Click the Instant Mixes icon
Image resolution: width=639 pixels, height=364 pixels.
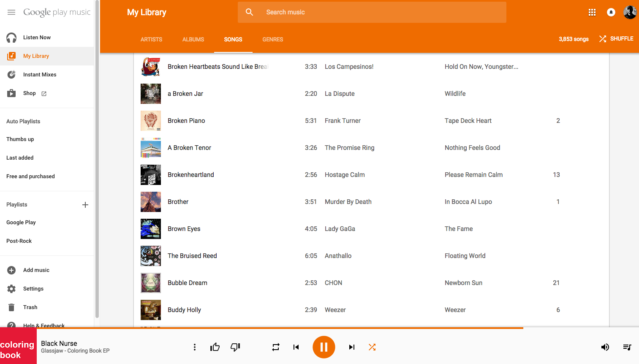pyautogui.click(x=11, y=75)
